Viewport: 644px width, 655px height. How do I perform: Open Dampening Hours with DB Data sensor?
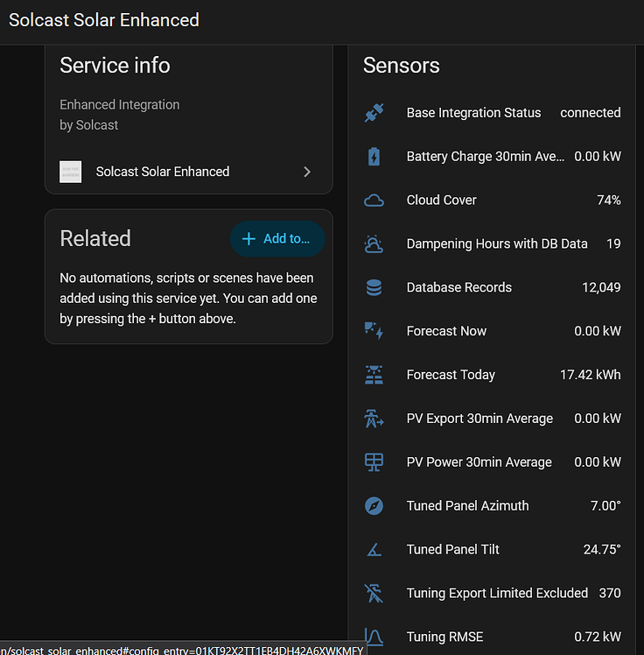[x=492, y=244]
